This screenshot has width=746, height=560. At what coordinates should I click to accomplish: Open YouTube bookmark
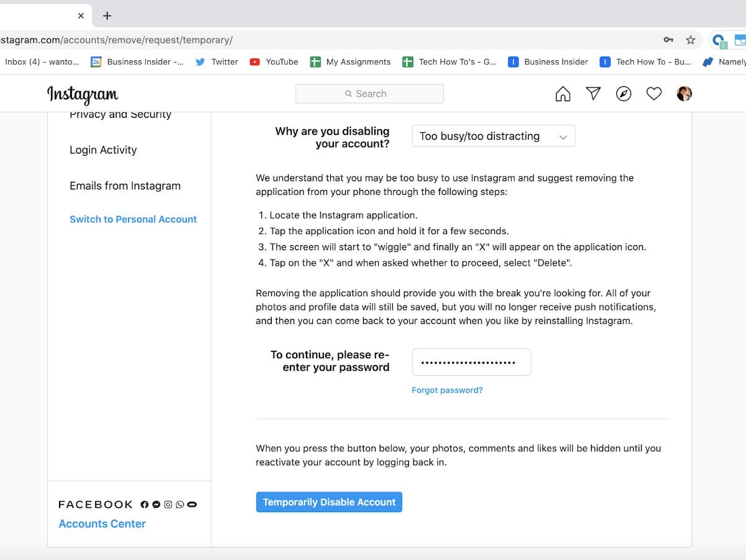tap(274, 61)
